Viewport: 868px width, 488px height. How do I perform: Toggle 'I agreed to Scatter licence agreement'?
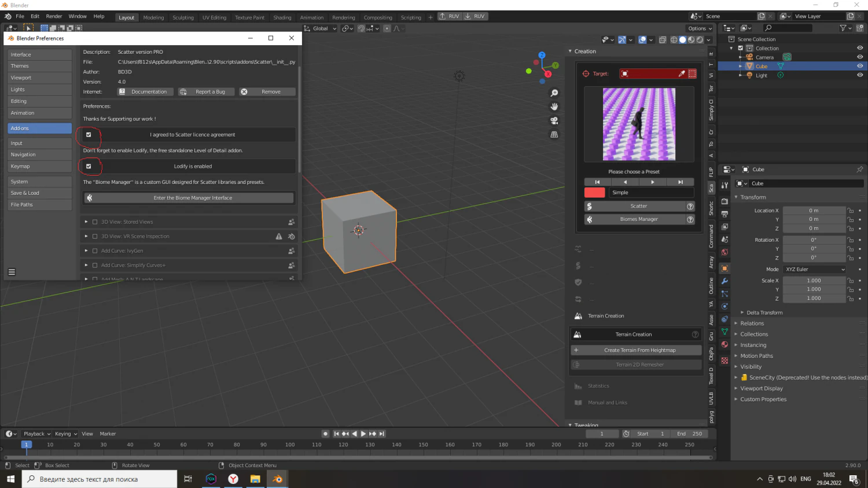click(x=88, y=135)
